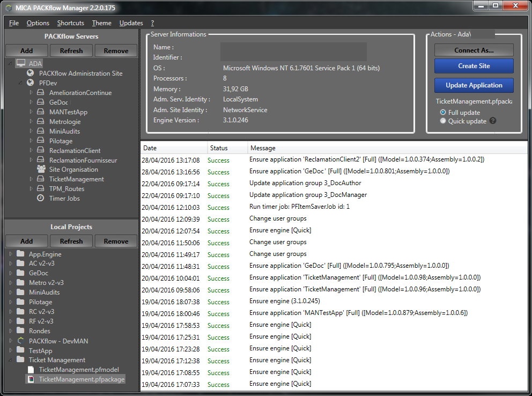Collapse the ADA server node
Viewport: 532px width, 396px height.
click(x=10, y=63)
